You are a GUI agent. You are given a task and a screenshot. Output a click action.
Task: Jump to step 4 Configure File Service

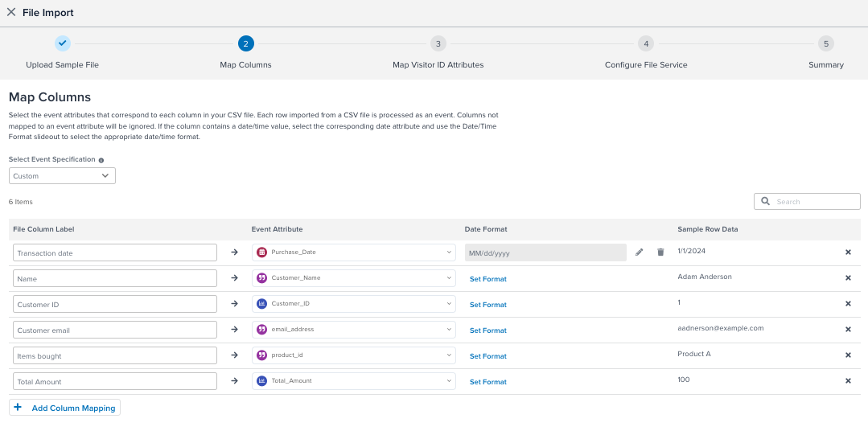tap(645, 44)
